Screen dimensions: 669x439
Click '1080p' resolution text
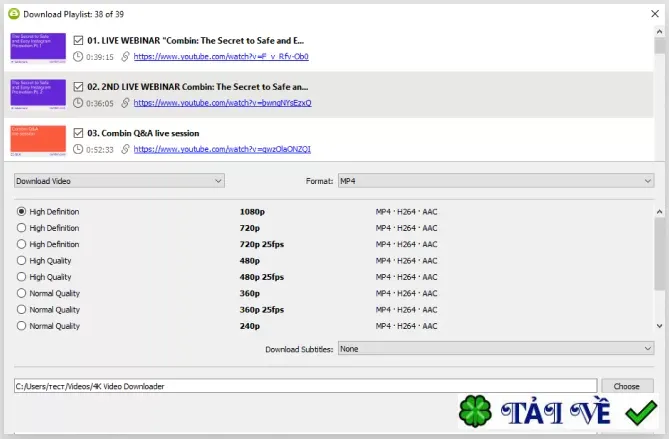point(252,212)
